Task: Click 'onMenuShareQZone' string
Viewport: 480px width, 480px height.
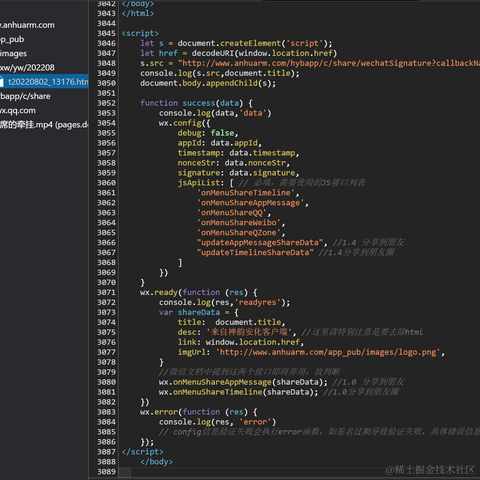Action: click(x=239, y=233)
